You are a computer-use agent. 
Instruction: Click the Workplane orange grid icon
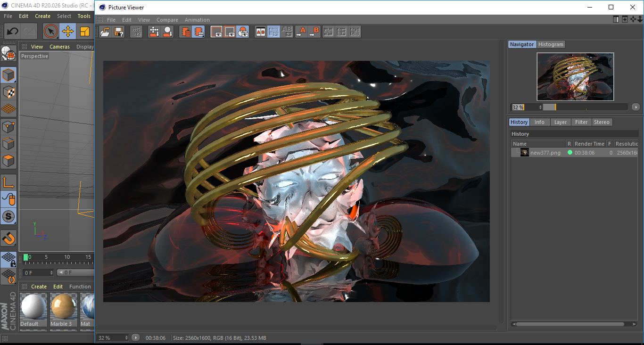point(8,109)
